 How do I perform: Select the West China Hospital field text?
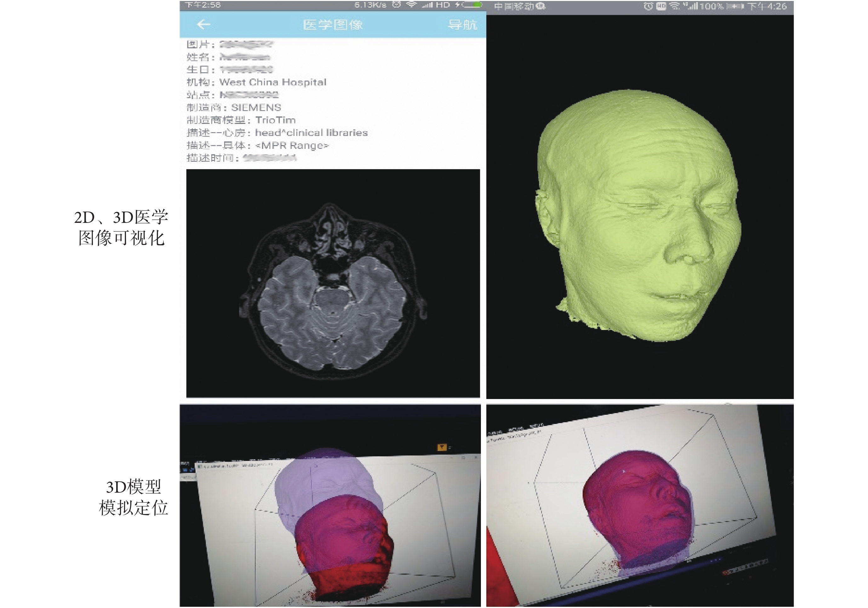coord(272,82)
